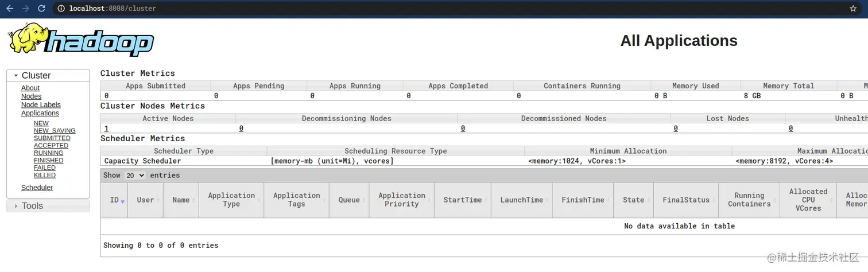This screenshot has height=272, width=868.
Task: Click the maximum allocation memory:8192 cell
Action: coord(800,161)
